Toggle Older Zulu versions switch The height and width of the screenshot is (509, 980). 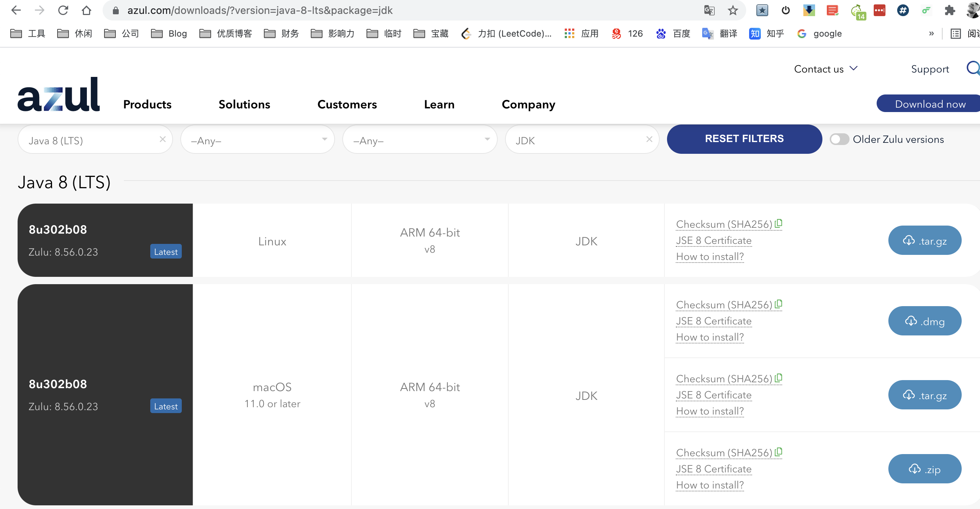click(x=839, y=139)
